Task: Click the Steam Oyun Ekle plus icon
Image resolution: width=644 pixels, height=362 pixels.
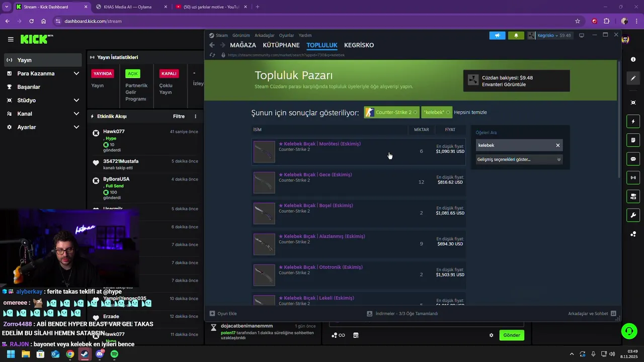Action: 212,314
